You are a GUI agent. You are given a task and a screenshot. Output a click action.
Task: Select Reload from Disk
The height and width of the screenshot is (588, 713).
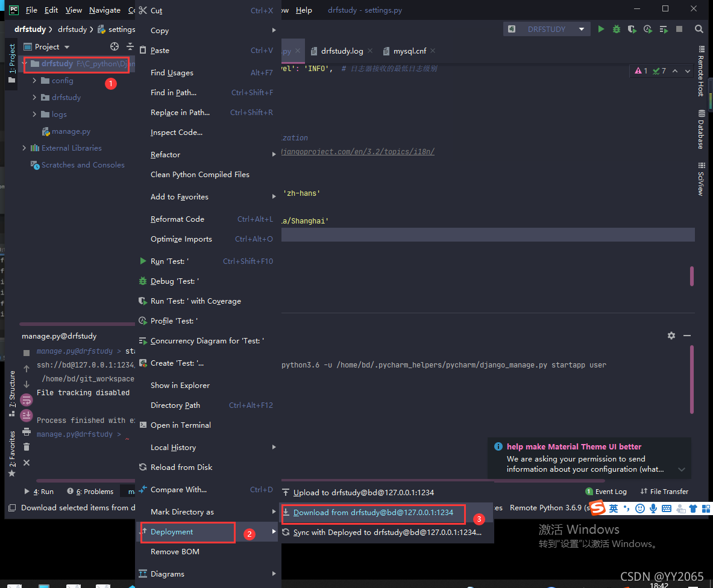pyautogui.click(x=209, y=468)
